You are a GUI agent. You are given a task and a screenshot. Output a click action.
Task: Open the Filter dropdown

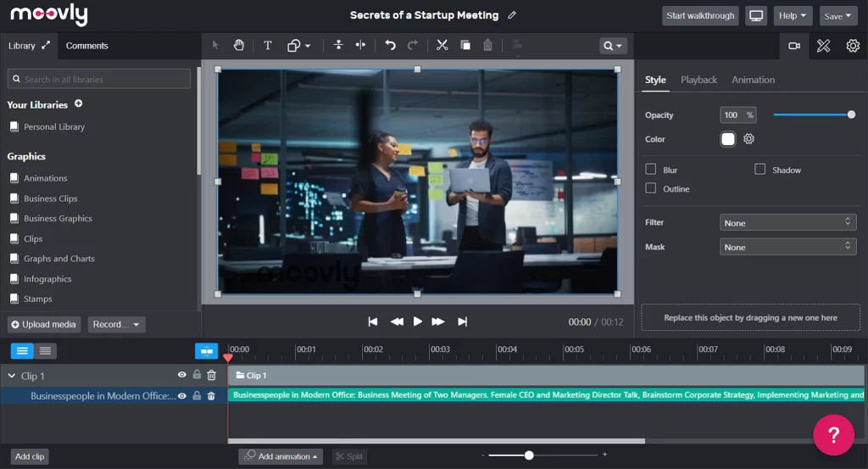787,222
